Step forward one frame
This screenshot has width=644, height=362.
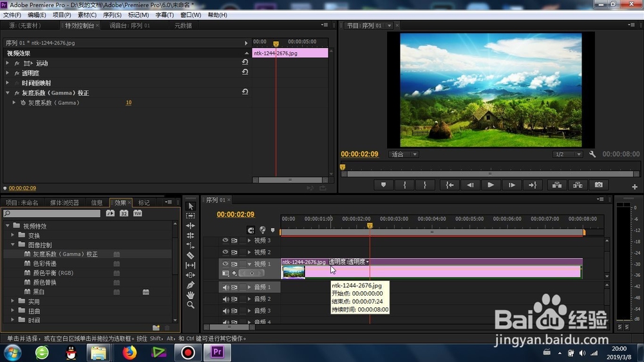pyautogui.click(x=512, y=186)
